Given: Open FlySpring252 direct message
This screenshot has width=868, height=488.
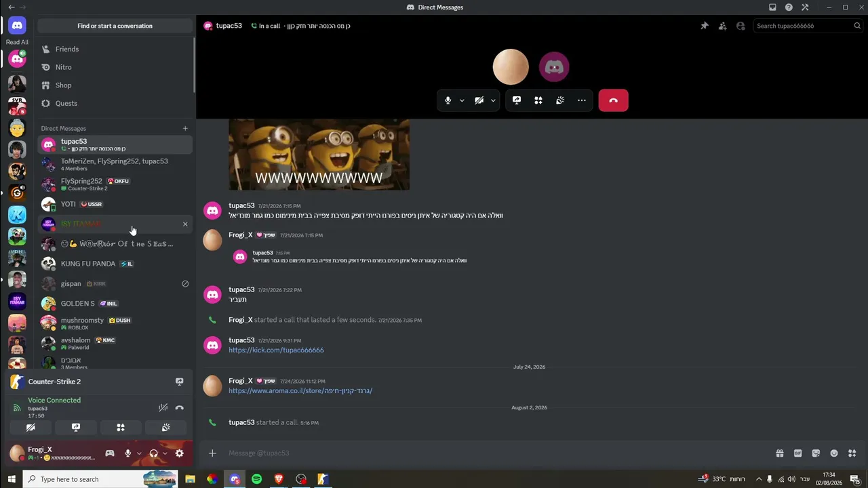Looking at the screenshot, I should (115, 184).
